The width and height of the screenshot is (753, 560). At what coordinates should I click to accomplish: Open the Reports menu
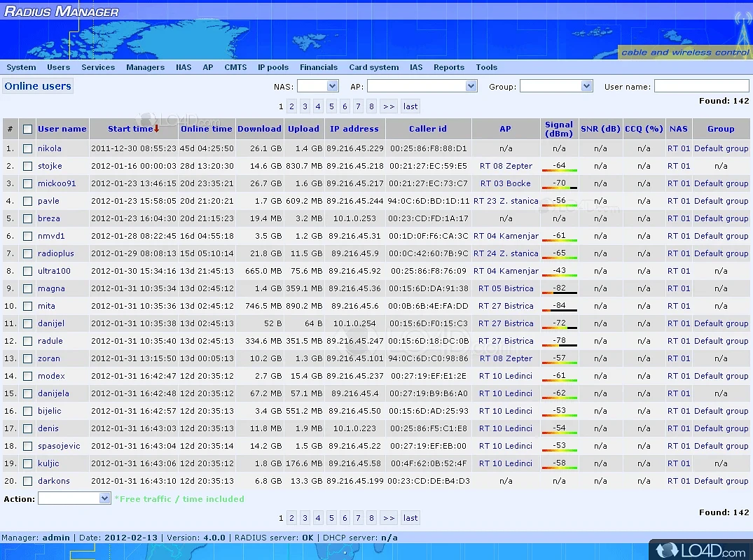click(x=448, y=67)
